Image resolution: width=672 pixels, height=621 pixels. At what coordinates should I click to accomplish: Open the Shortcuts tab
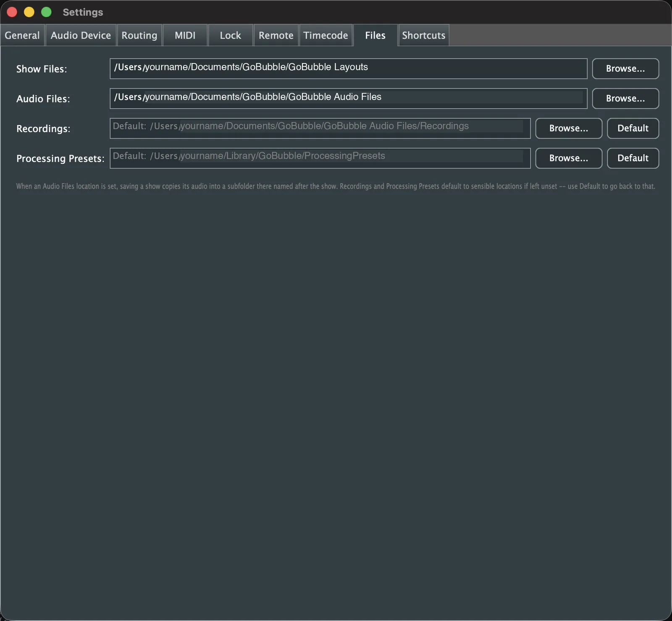[423, 35]
